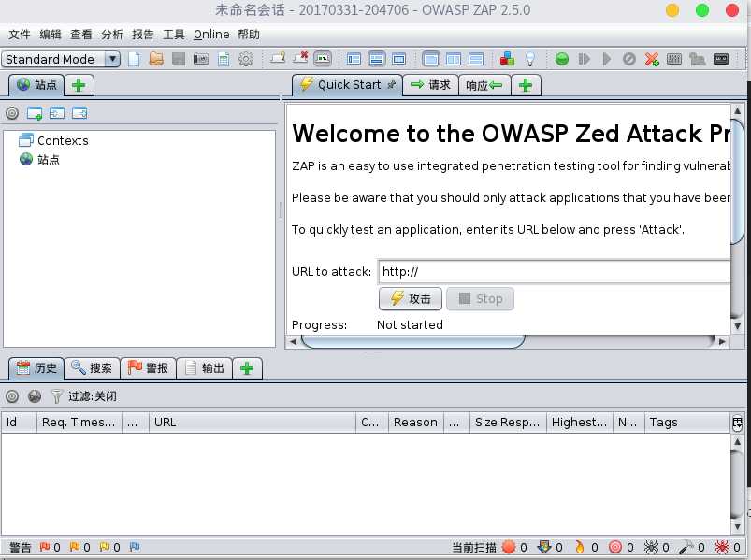Click the Open Session folder icon
Screen dimensions: 751x560
tap(156, 59)
